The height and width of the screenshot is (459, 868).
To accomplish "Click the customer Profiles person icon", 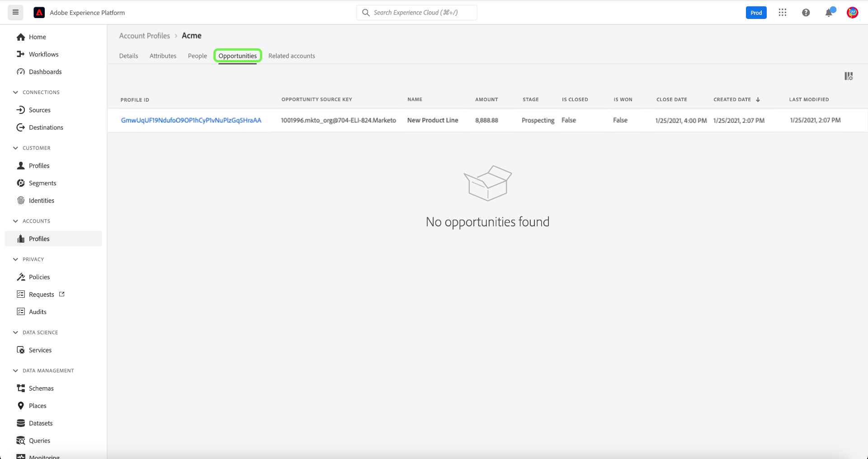I will (x=21, y=166).
